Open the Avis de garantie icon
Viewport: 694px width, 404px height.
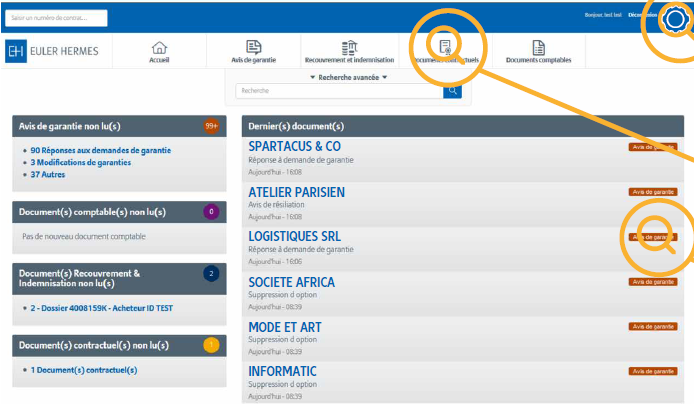pyautogui.click(x=254, y=47)
